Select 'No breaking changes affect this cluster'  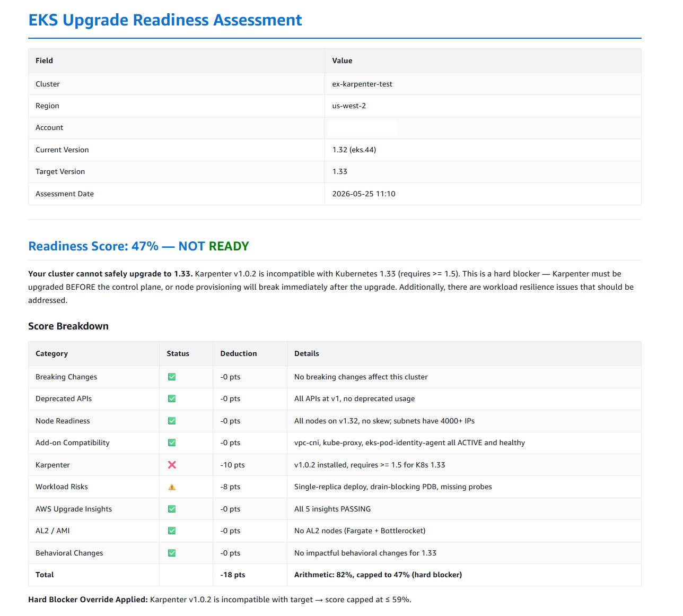(x=361, y=377)
